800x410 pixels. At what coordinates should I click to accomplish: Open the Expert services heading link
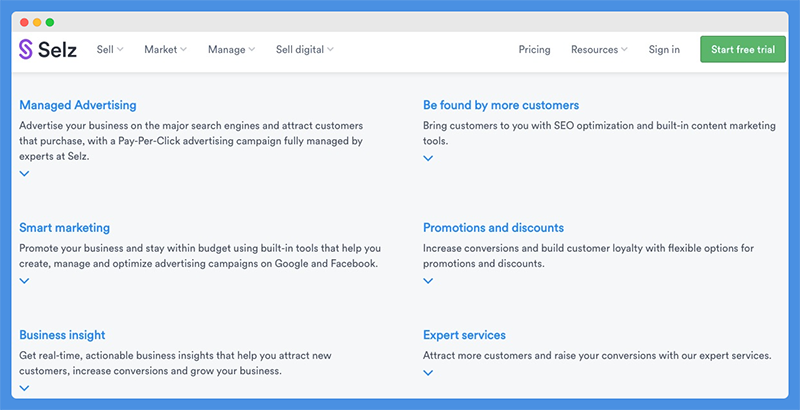point(464,335)
